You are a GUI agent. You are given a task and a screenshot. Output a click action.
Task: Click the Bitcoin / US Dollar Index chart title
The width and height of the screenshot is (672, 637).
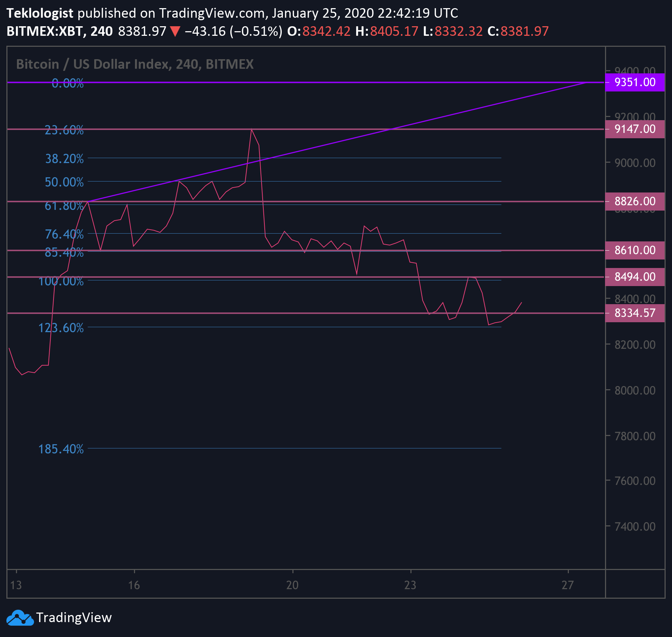click(135, 64)
